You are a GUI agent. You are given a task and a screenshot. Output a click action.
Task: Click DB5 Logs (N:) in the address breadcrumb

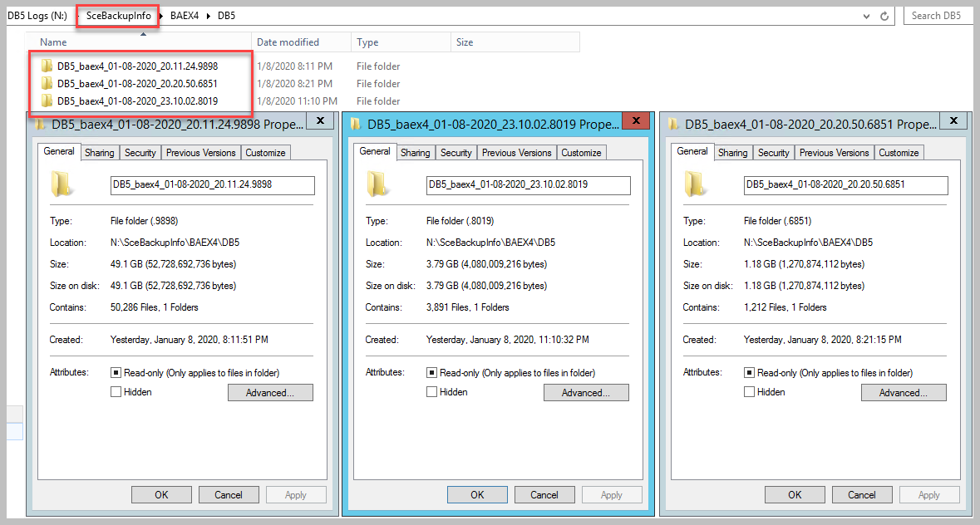[37, 16]
